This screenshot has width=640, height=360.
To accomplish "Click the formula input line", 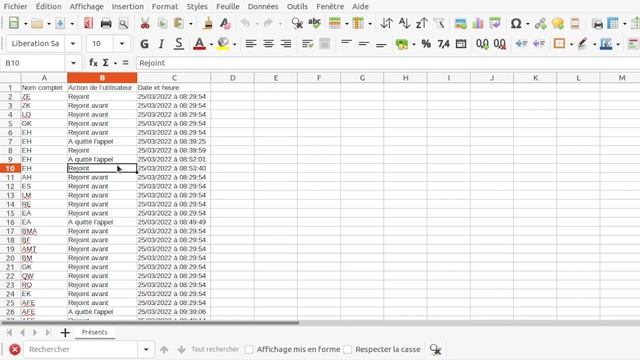I will (x=388, y=63).
